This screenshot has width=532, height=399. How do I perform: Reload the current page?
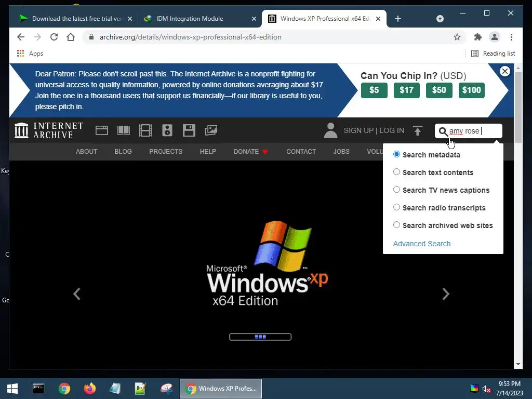(x=54, y=37)
